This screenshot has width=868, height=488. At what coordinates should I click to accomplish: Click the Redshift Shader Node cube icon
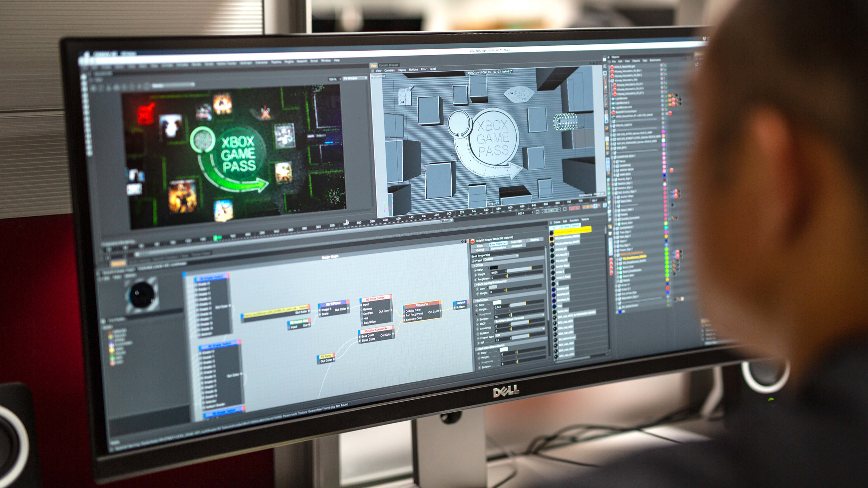pyautogui.click(x=473, y=241)
